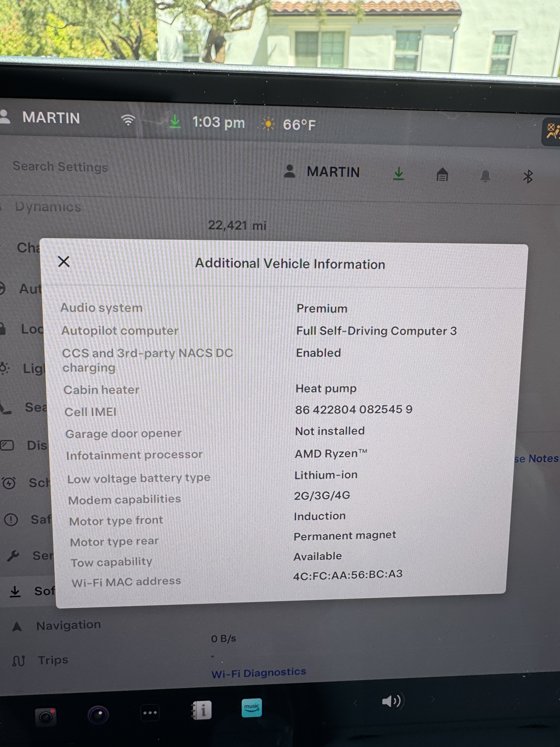Viewport: 560px width, 747px height.
Task: Open the Navigation settings menu
Action: (x=69, y=625)
